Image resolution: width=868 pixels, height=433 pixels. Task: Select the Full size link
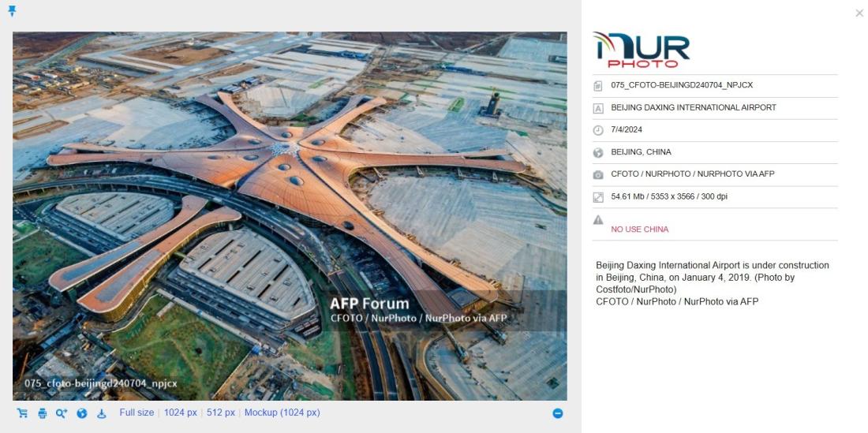(x=137, y=412)
